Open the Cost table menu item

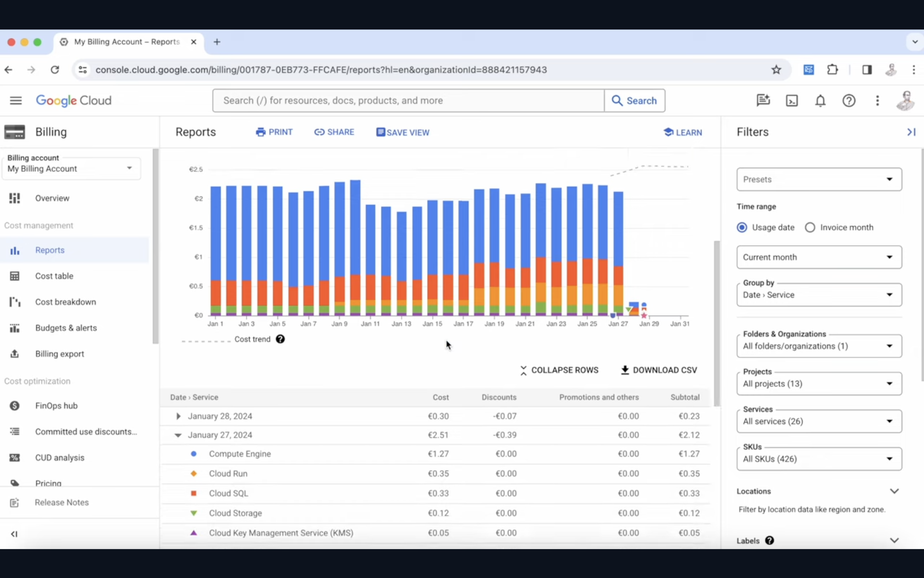point(54,276)
